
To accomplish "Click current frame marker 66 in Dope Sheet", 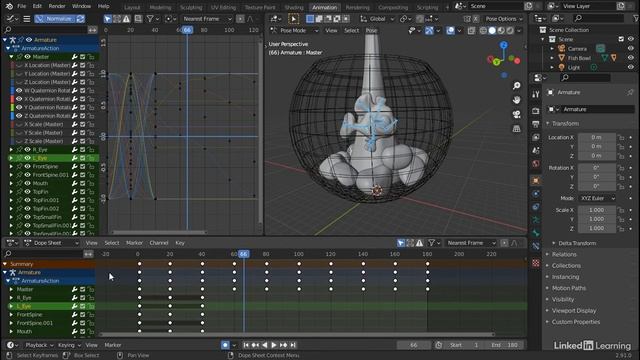I will 244,254.
